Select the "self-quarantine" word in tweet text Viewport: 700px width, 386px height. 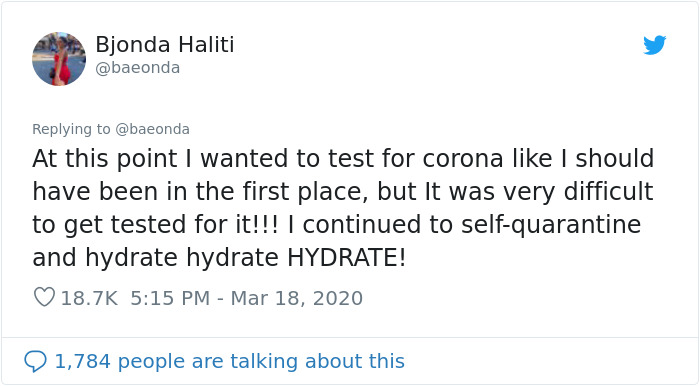click(551, 224)
